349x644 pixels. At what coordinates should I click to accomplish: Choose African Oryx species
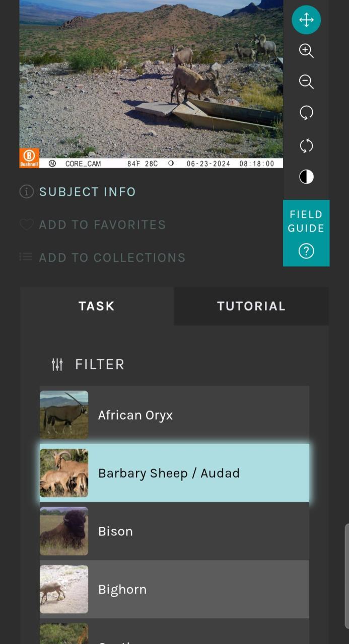174,415
